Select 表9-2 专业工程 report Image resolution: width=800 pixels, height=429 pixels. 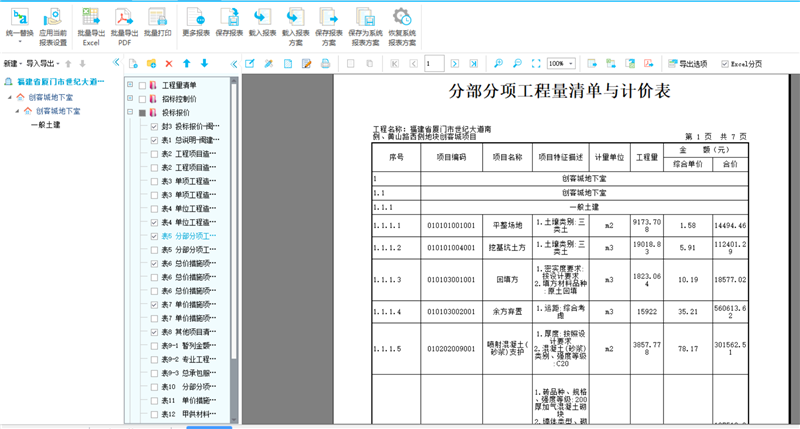pos(189,360)
